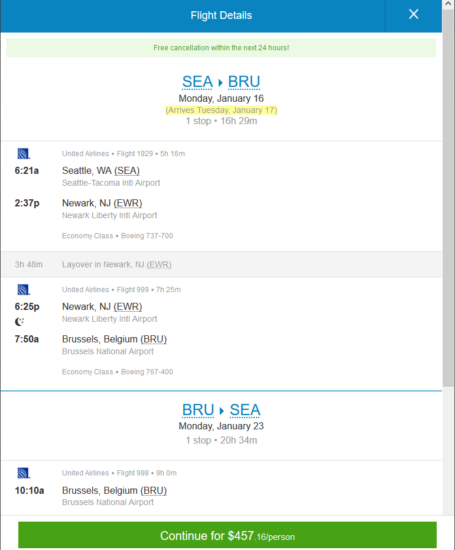The width and height of the screenshot is (455, 550).
Task: Click the (SEA) code beside Seattle, WA
Action: click(x=127, y=171)
